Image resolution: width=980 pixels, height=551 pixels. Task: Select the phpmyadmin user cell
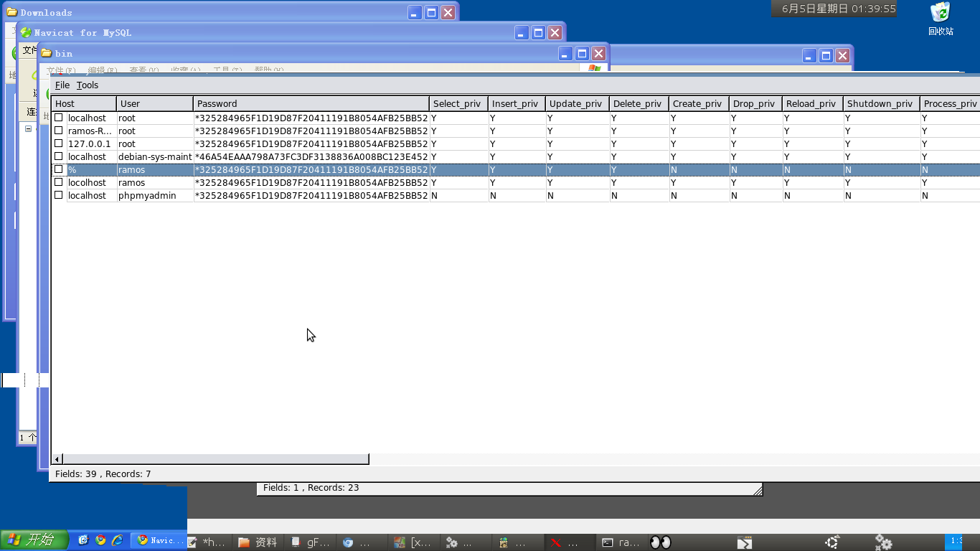click(155, 195)
